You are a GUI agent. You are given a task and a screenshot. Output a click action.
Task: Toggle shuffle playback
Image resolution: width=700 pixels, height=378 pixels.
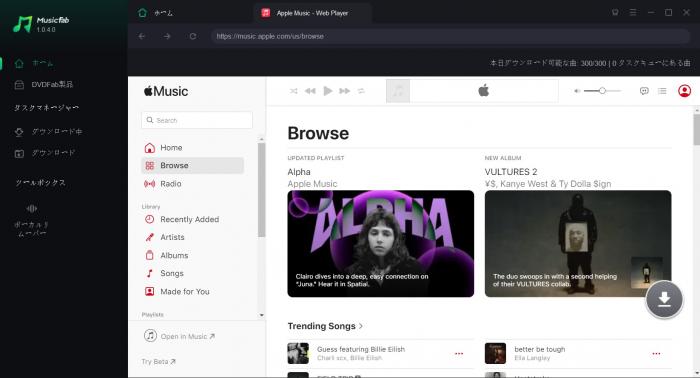tap(293, 91)
